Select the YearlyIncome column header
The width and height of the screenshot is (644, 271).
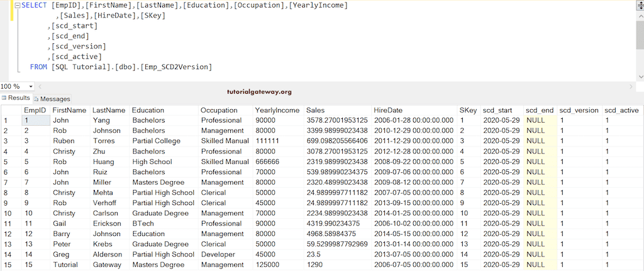click(278, 110)
